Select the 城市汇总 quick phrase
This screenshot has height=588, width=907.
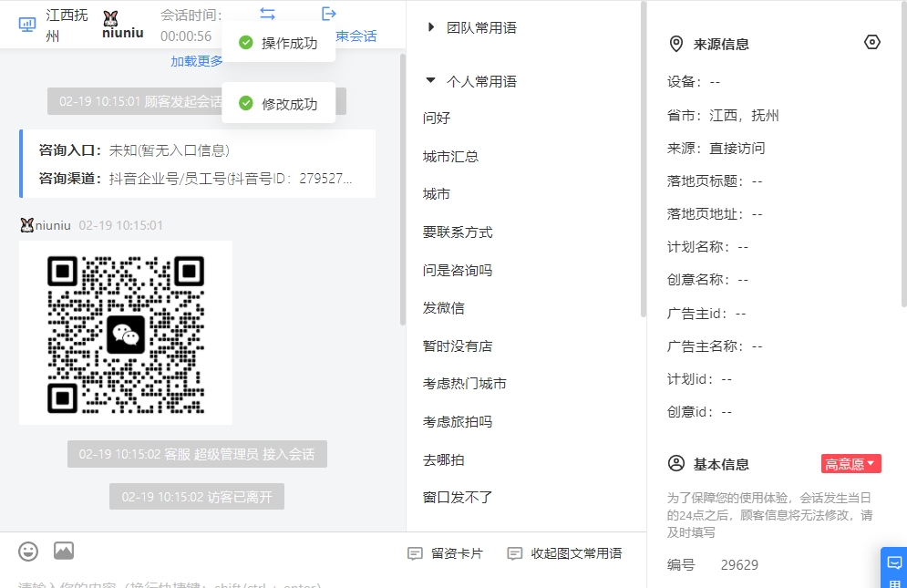(x=450, y=157)
